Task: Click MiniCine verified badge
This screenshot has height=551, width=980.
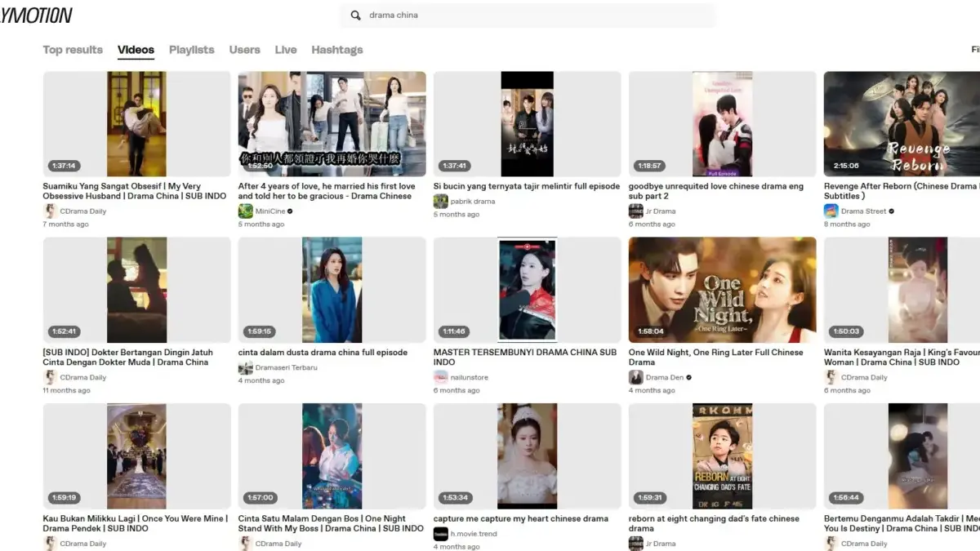Action: [290, 211]
